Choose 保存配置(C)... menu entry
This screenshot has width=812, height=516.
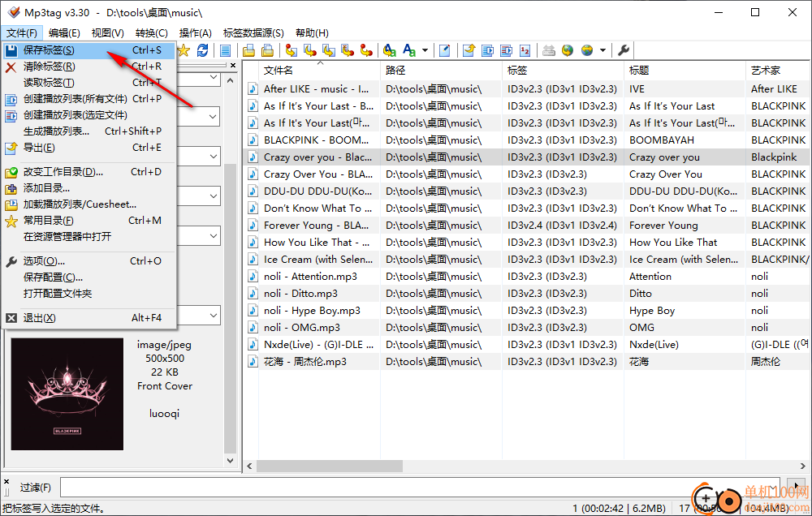[x=89, y=277]
